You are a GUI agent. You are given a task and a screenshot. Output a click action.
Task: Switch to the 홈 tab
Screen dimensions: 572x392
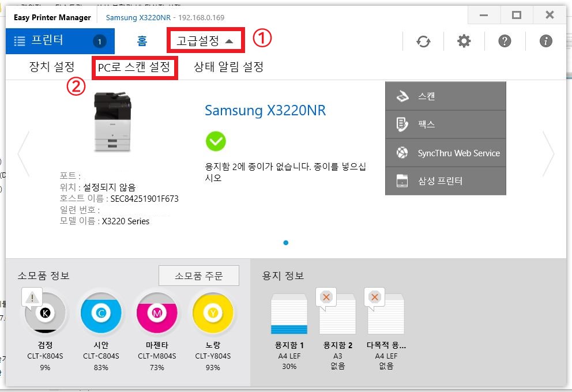point(142,40)
